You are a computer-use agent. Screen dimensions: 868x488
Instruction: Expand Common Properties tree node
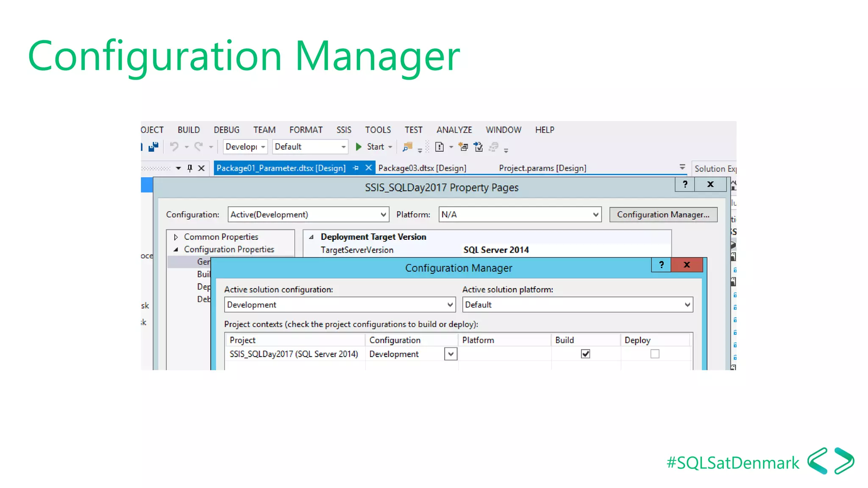(x=176, y=237)
